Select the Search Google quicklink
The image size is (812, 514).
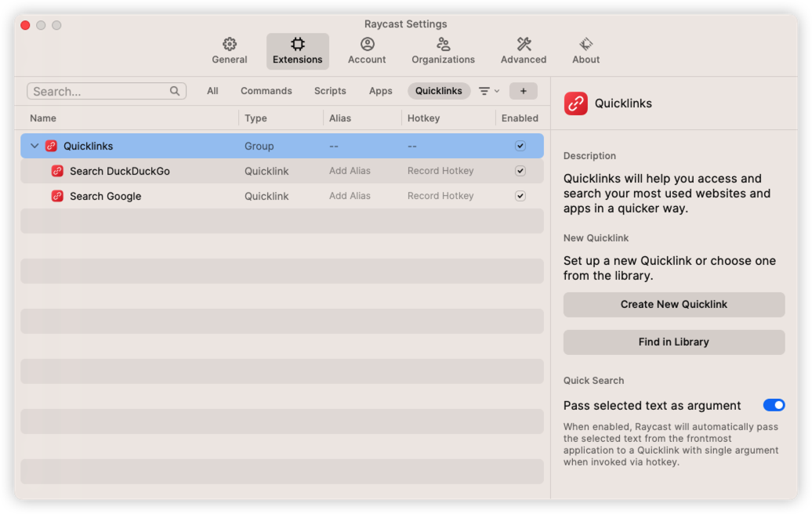click(282, 196)
